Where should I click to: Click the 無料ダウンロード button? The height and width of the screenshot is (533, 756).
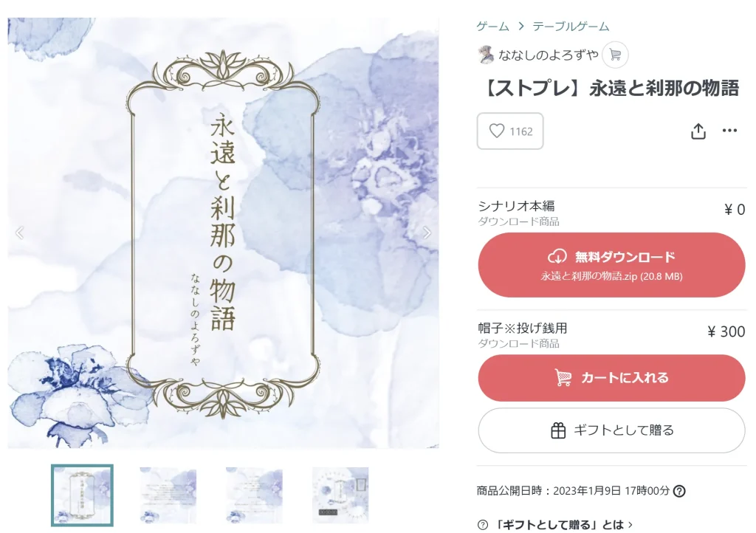(611, 265)
